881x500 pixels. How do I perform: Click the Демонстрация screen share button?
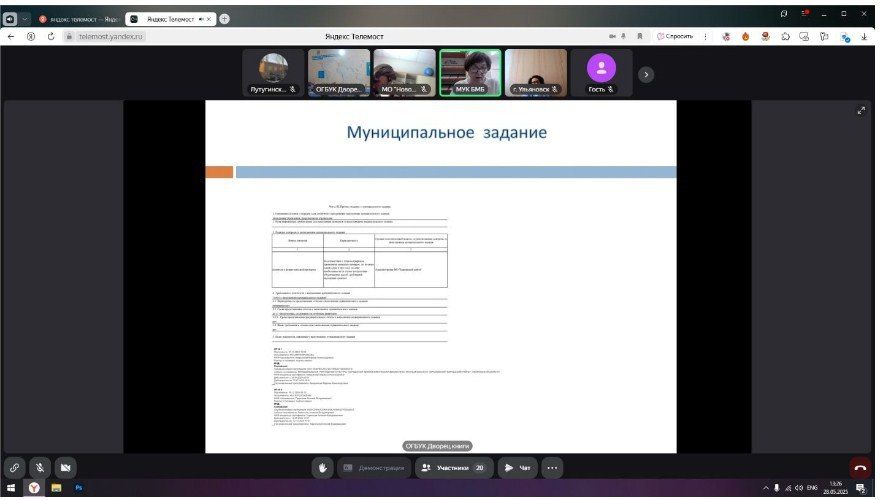[374, 467]
